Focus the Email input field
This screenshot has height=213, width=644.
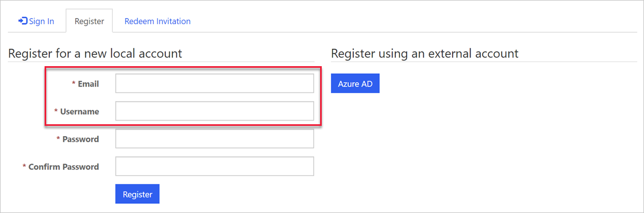215,83
